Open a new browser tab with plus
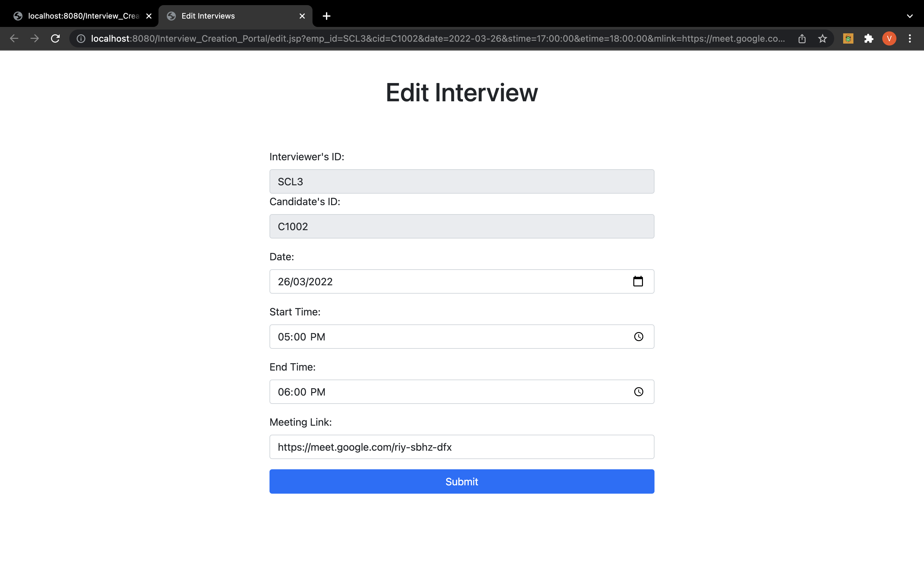This screenshot has width=924, height=577. (x=327, y=16)
